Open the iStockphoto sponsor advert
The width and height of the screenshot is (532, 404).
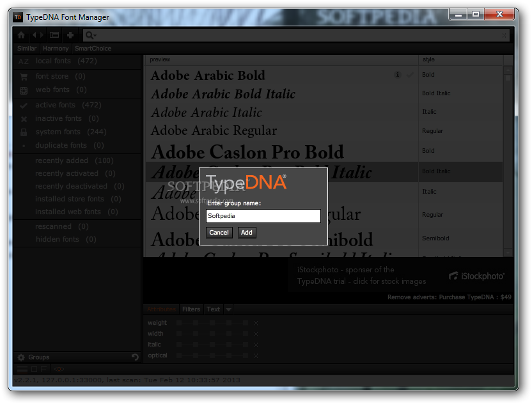click(400, 276)
